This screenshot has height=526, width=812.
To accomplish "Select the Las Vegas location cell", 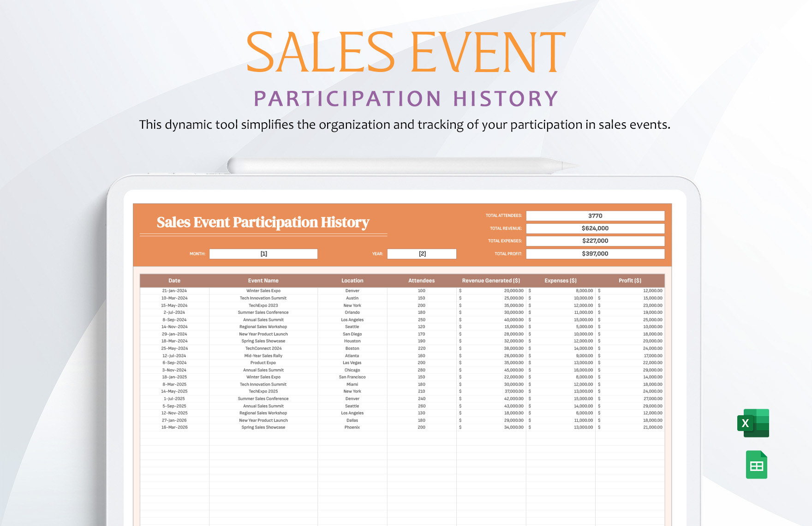I will coord(352,363).
